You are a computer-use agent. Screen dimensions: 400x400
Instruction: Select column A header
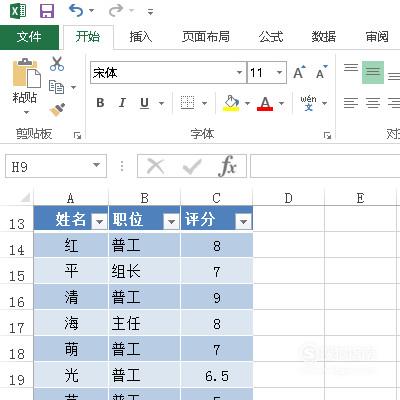tap(71, 198)
